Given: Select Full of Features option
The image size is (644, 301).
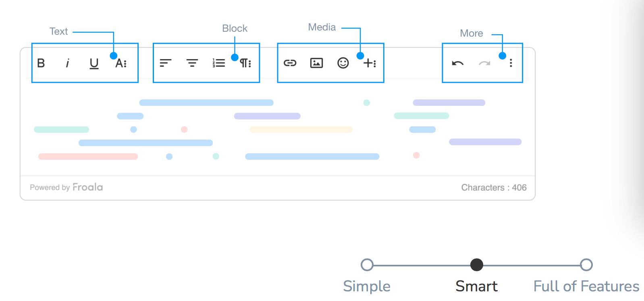Looking at the screenshot, I should pyautogui.click(x=586, y=265).
